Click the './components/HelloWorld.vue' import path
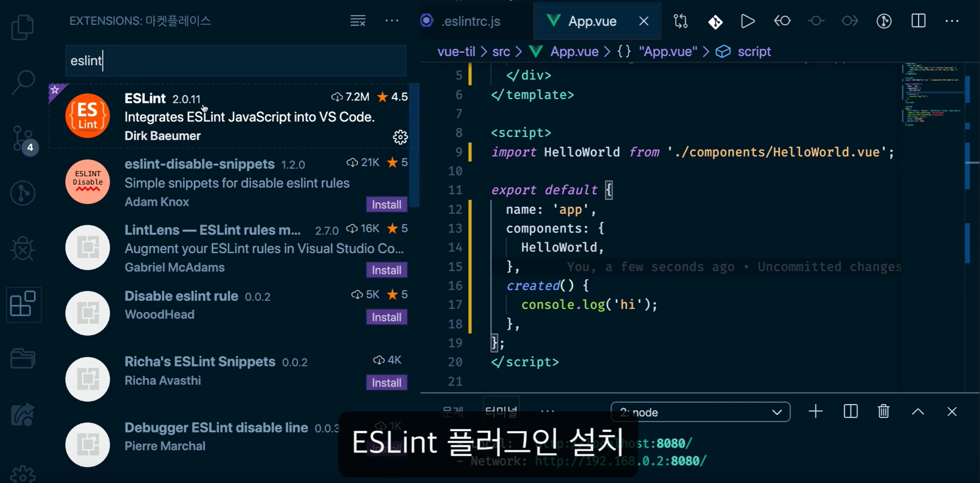The width and height of the screenshot is (980, 483). (777, 152)
